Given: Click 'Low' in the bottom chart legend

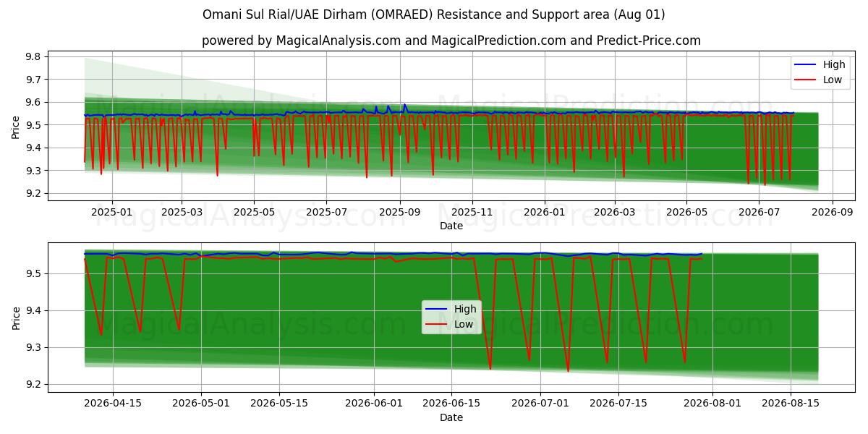Looking at the screenshot, I should point(464,324).
